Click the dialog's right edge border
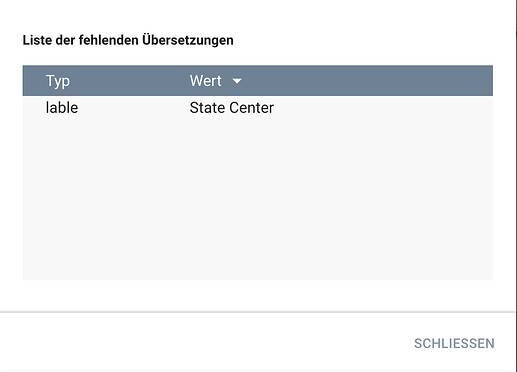Viewport: 517px width, 372px height. [516, 186]
